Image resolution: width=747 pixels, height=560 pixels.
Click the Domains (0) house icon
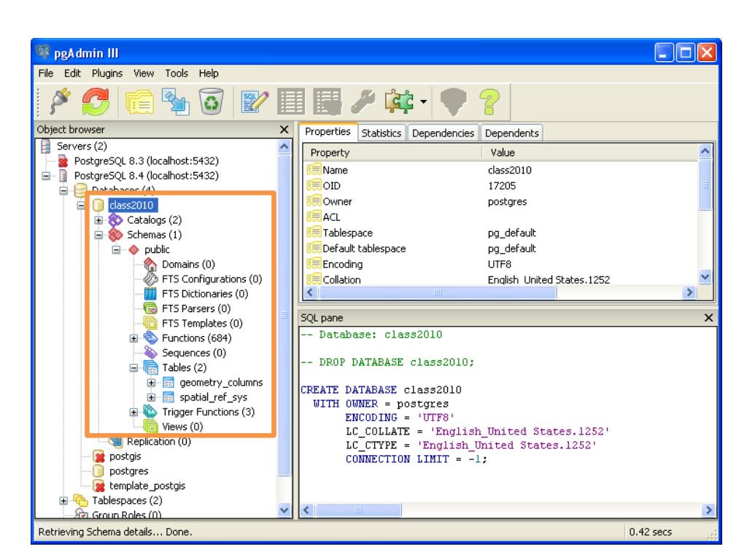tap(150, 264)
